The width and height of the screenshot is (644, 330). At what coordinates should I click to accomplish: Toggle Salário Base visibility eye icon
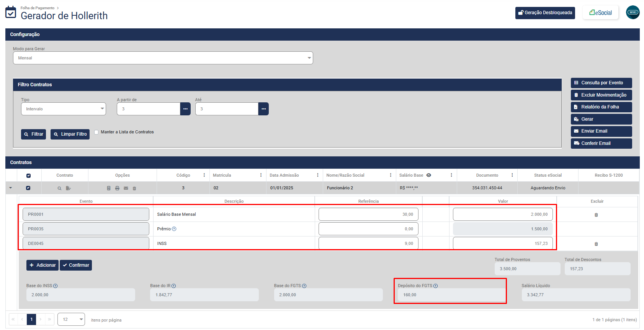[429, 175]
